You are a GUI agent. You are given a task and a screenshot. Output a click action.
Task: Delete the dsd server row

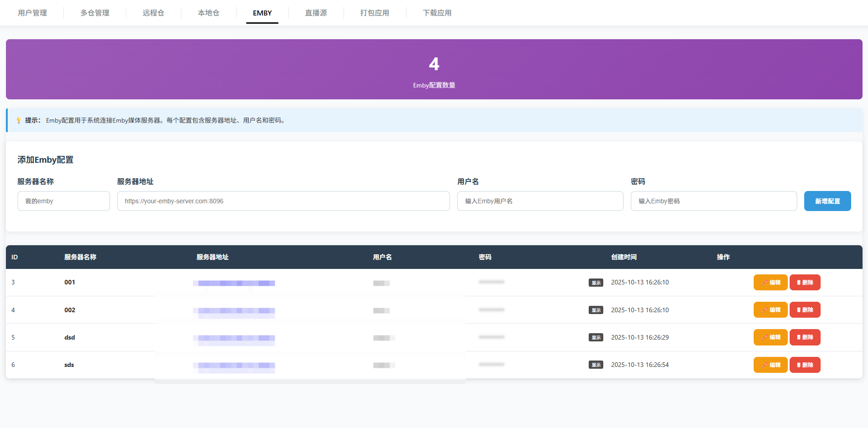[x=805, y=337]
